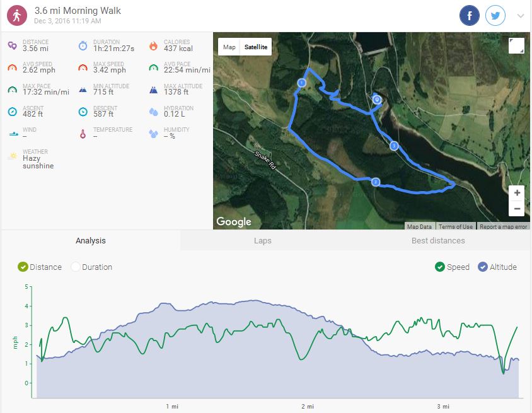Click route waypoint marker 3 on map
Viewport: 532px width, 413px height.
(x=394, y=146)
